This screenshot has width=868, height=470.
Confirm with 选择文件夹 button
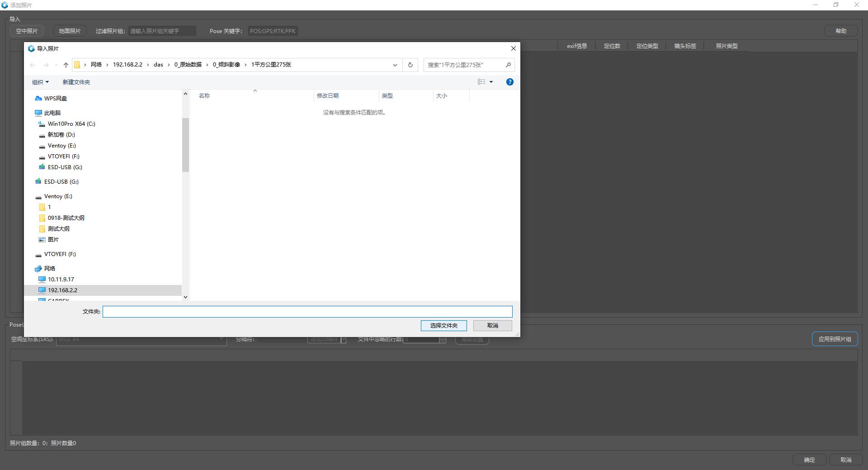point(443,325)
